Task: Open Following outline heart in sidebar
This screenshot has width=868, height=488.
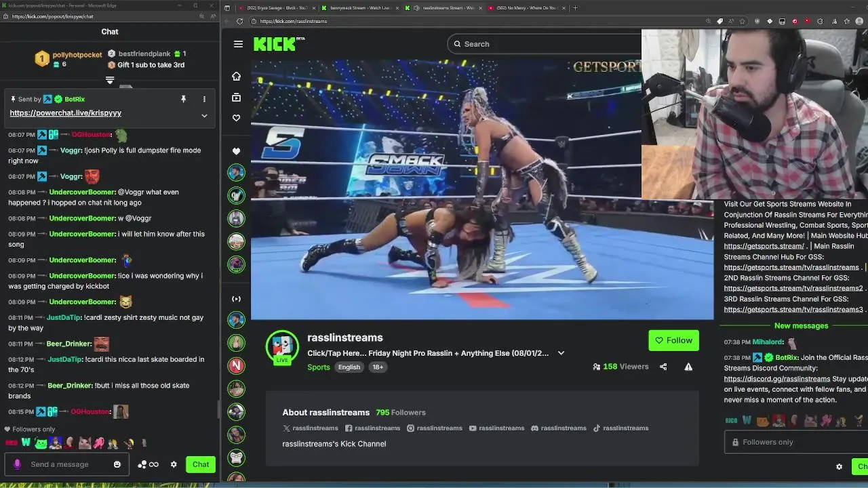Action: coord(236,118)
